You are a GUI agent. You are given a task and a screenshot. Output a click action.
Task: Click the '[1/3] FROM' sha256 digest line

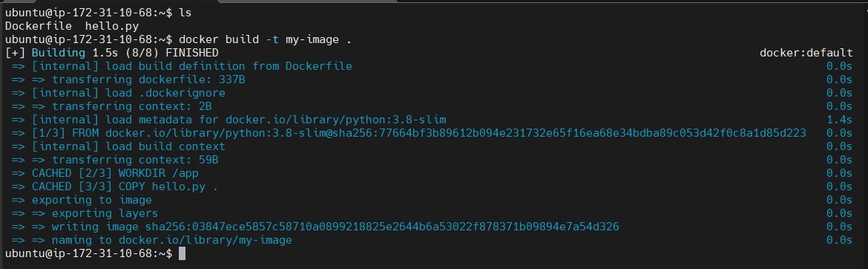point(418,133)
